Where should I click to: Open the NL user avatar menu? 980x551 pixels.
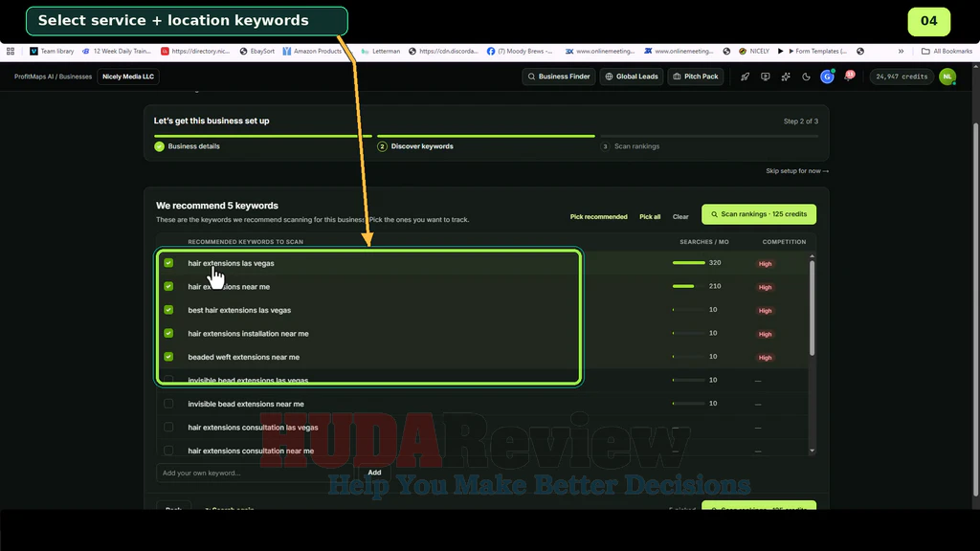(947, 77)
